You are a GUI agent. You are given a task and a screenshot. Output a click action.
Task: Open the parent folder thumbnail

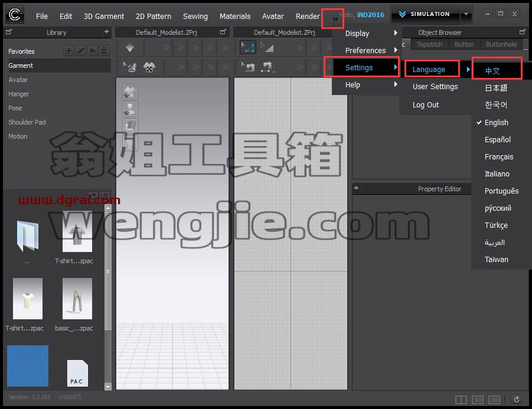coord(28,235)
